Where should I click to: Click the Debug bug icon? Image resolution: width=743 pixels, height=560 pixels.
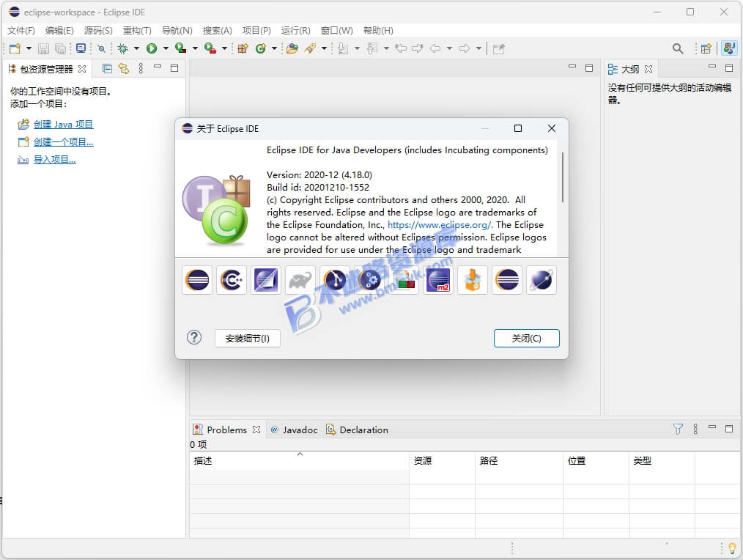(x=122, y=48)
